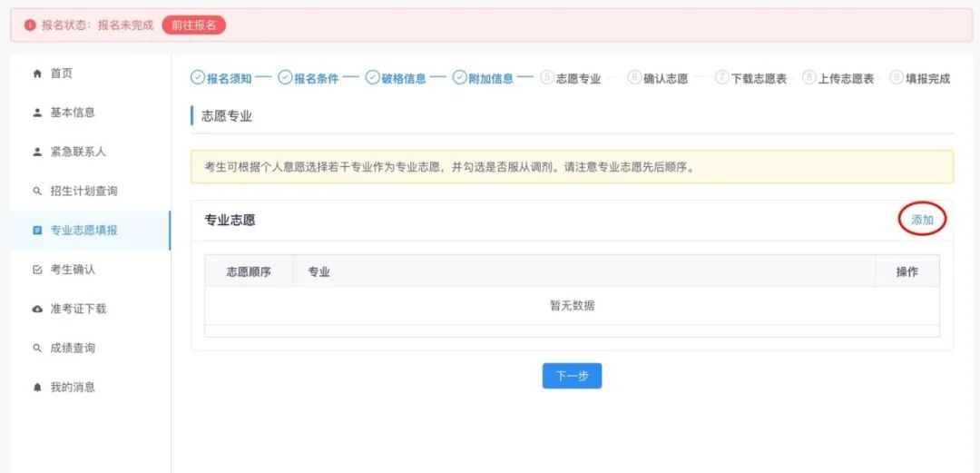Open 基本信息 in the sidebar

click(90, 113)
